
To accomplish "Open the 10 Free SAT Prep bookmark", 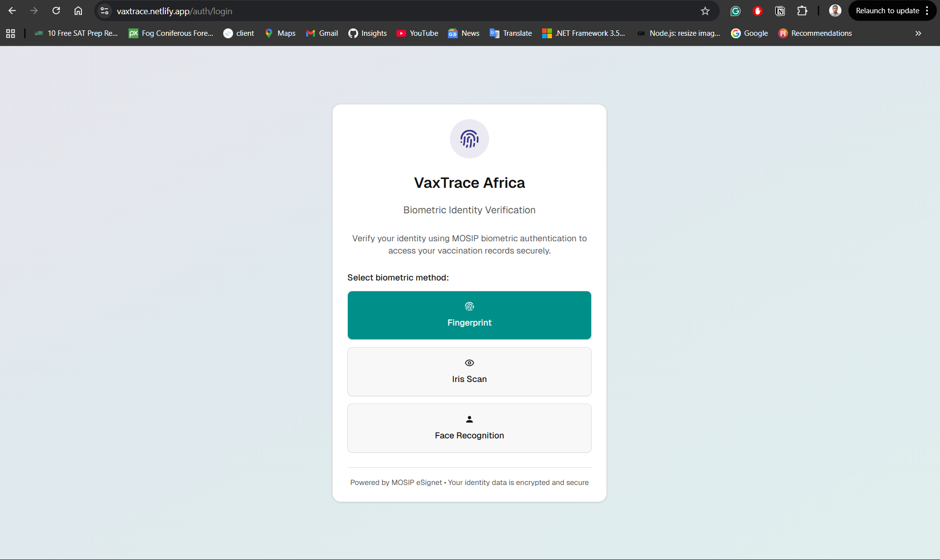I will [76, 33].
